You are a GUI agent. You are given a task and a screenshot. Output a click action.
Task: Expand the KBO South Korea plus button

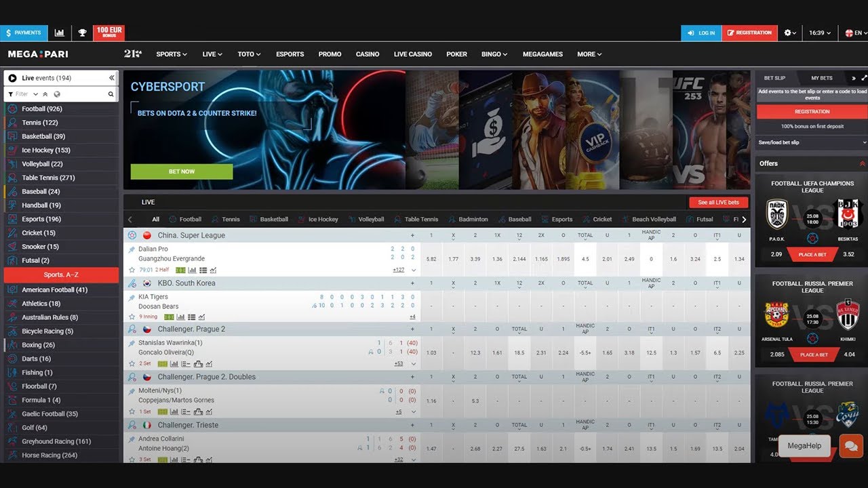coord(412,283)
